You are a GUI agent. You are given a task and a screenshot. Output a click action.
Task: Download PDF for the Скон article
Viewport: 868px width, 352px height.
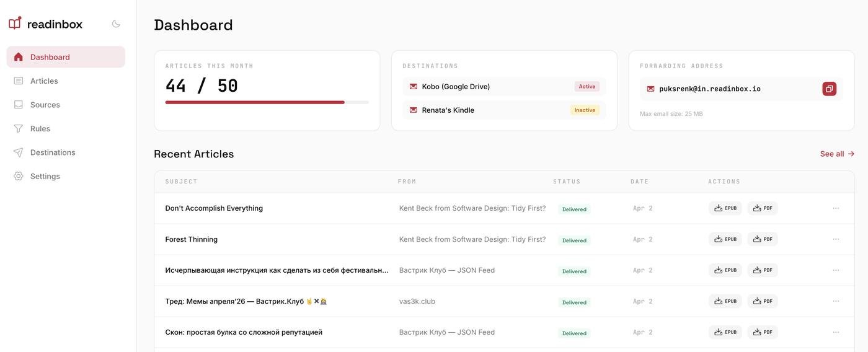pyautogui.click(x=763, y=332)
